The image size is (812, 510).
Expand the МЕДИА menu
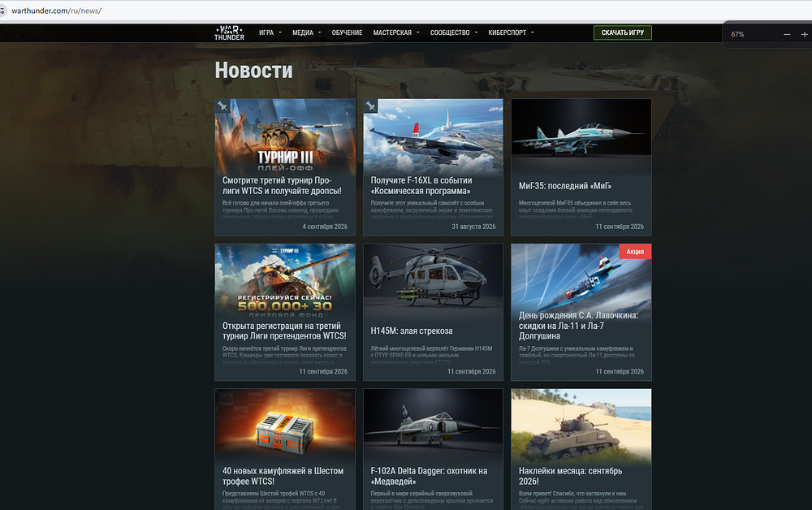click(307, 32)
